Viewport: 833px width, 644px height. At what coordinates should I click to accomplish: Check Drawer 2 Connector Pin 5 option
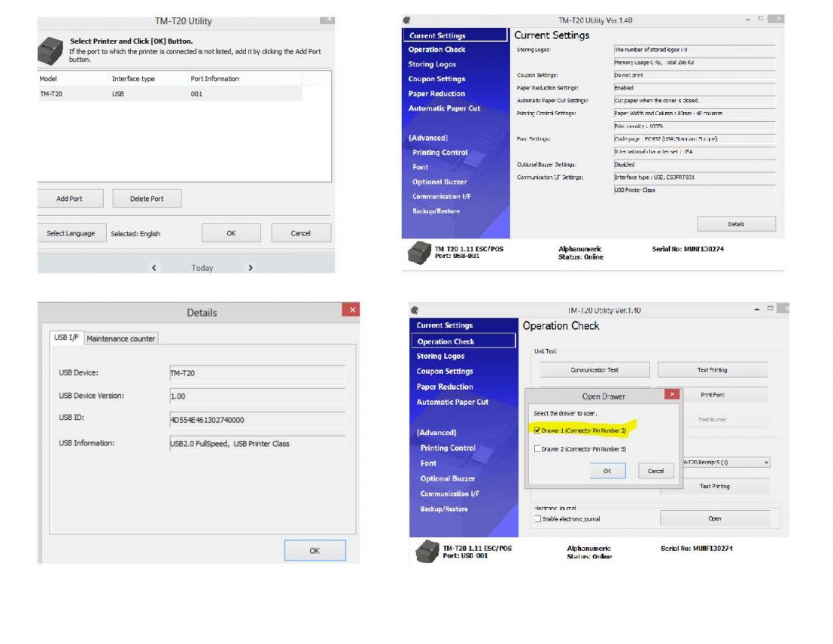tap(537, 449)
